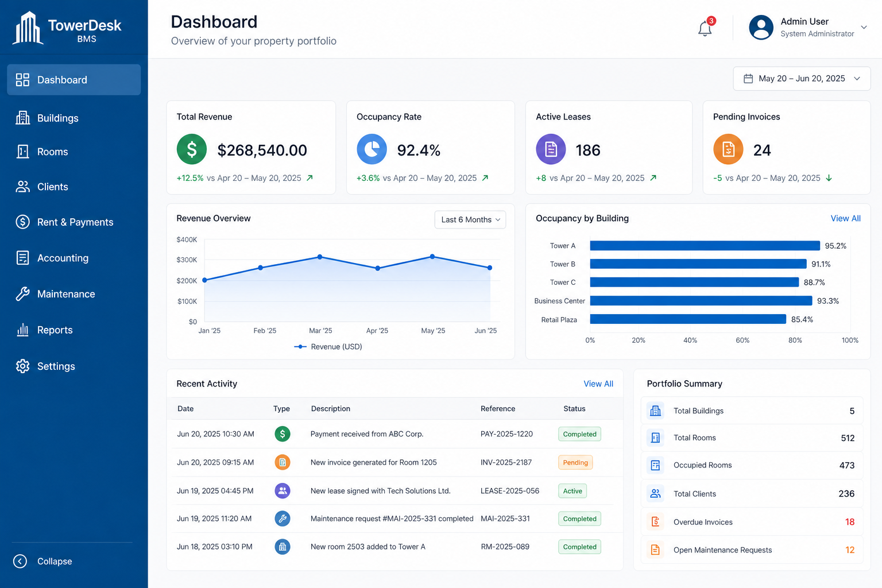The height and width of the screenshot is (588, 882).
Task: Click the Overdue Invoices value 18
Action: (850, 522)
